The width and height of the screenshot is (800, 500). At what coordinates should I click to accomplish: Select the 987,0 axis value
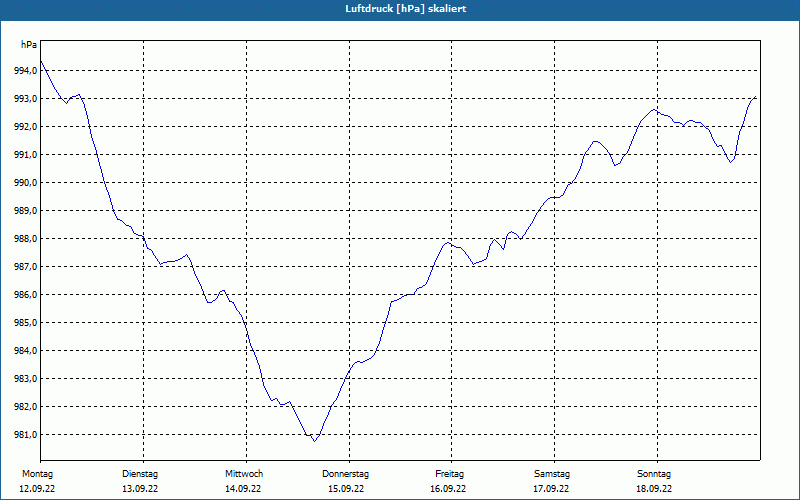click(x=25, y=267)
